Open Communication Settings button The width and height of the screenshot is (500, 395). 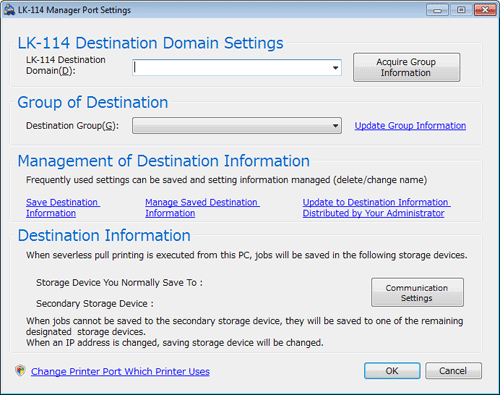[417, 293]
